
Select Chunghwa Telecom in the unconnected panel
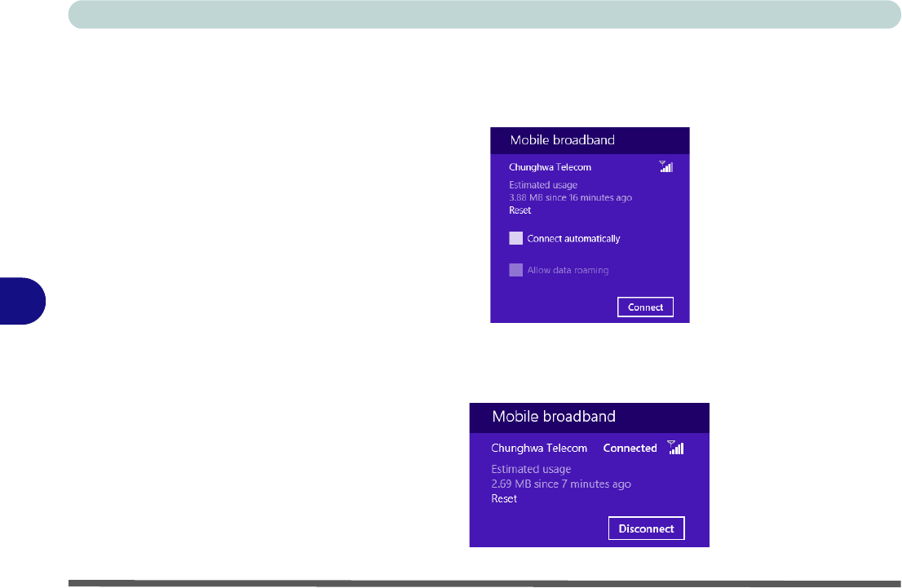pyautogui.click(x=550, y=167)
